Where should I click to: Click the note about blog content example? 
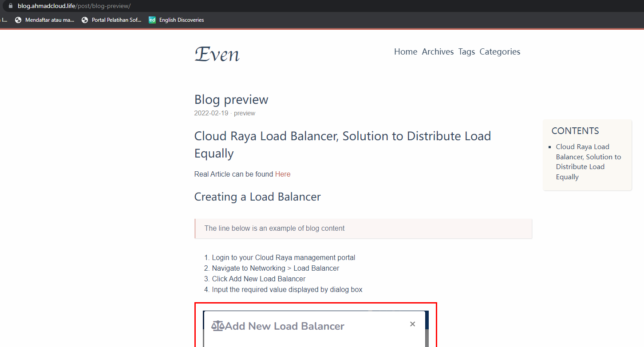pos(363,229)
